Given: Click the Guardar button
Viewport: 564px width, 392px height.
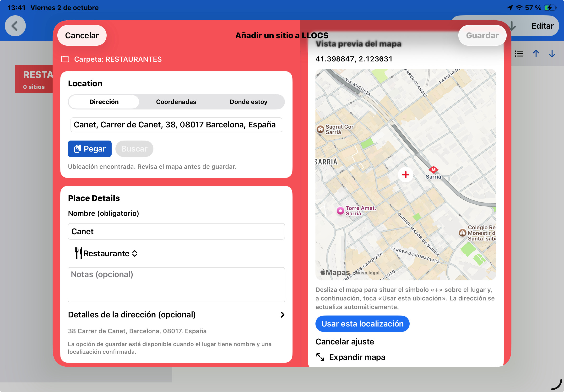Looking at the screenshot, I should [x=482, y=35].
